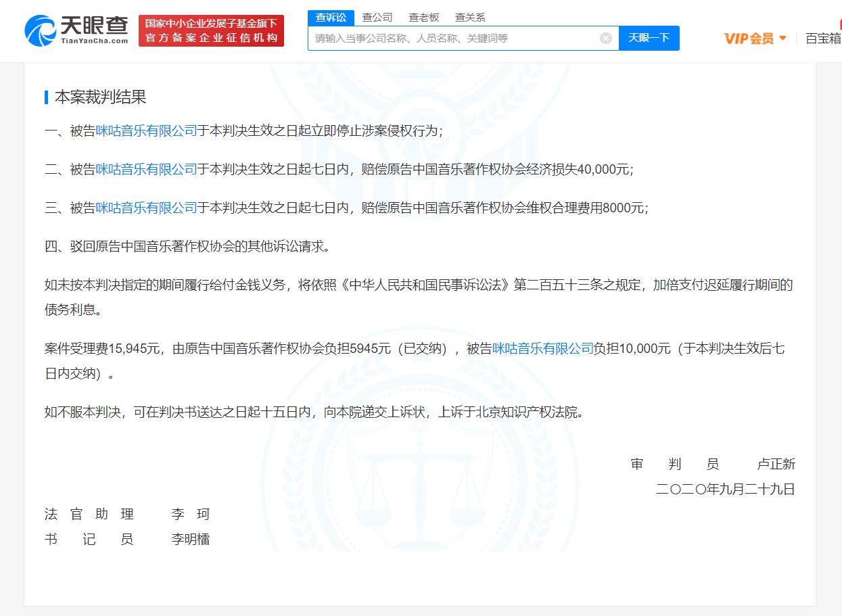Click the 法官助理 name 李珂
842x616 pixels.
191,515
